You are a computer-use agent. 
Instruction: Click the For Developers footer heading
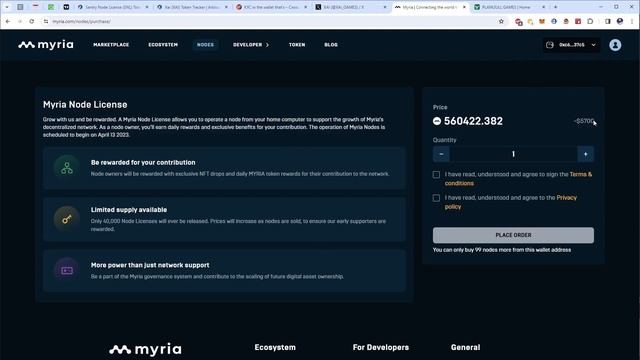[x=380, y=347]
